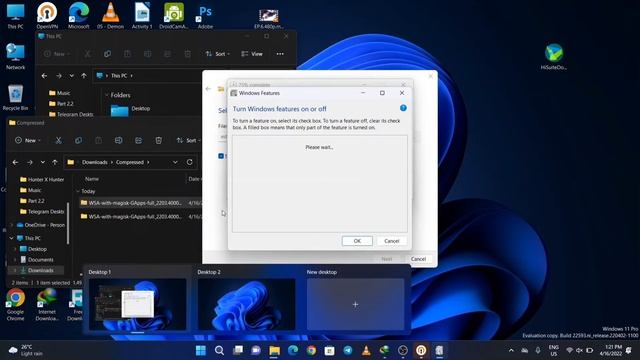
Task: Select the Network desktop icon
Action: point(16,56)
